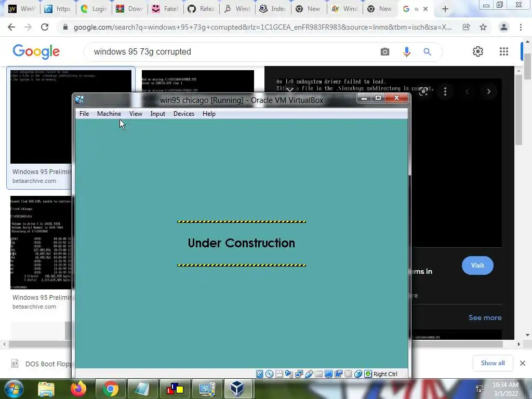Screen dimensions: 532x399
Task: Start voice search with microphone icon
Action: pyautogui.click(x=406, y=51)
